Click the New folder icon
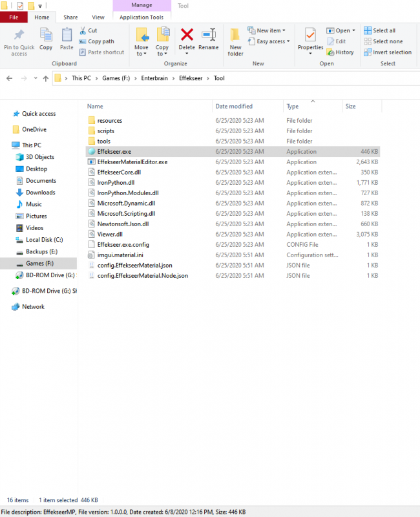 click(x=235, y=35)
